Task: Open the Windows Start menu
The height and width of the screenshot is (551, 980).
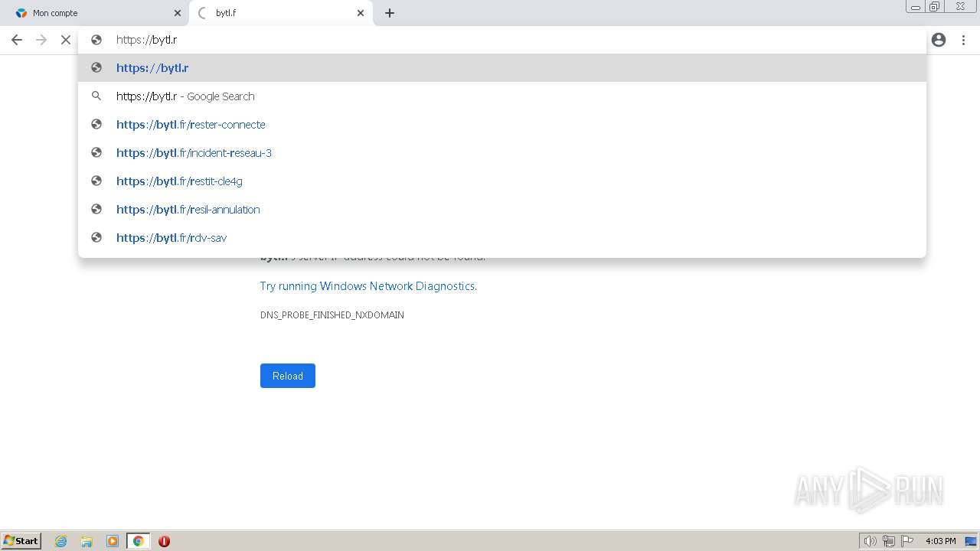Action: [x=21, y=541]
